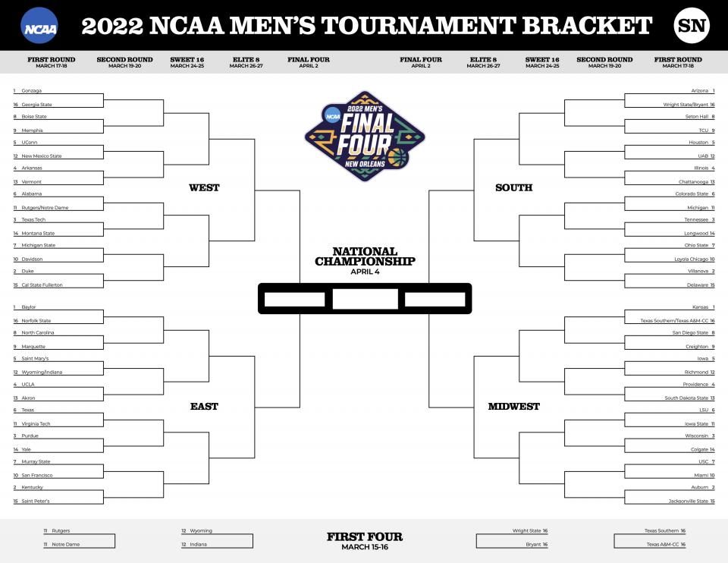This screenshot has width=728, height=563.
Task: Select the Kentucky team slot
Action: 58,487
